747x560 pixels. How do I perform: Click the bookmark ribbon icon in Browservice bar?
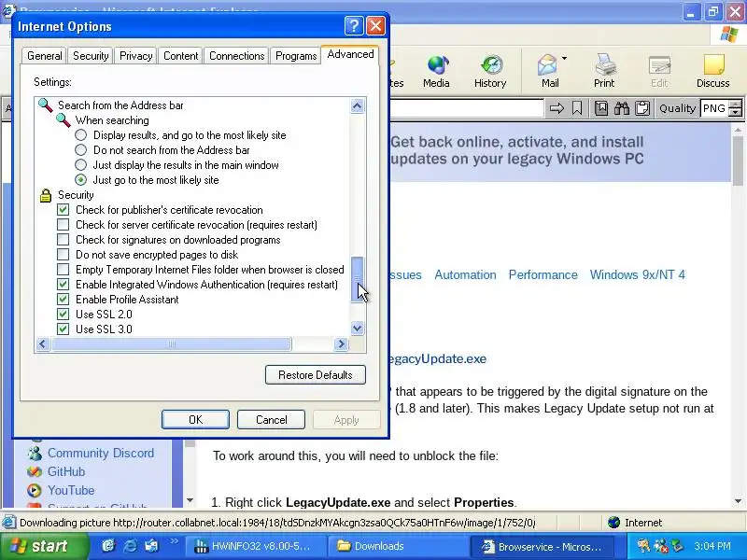(577, 108)
